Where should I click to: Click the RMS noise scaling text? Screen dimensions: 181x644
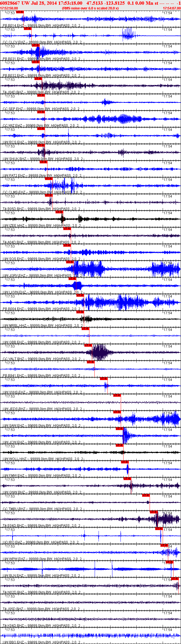pos(90,8)
